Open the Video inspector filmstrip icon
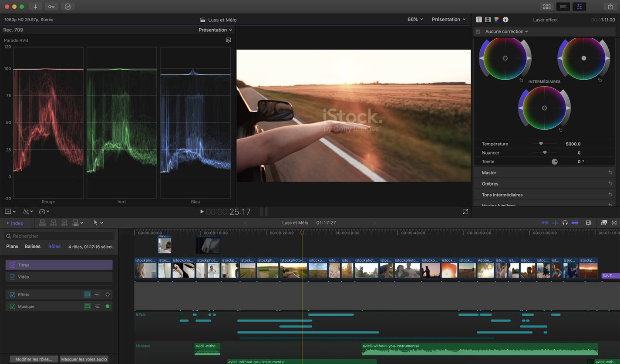Image resolution: width=620 pixels, height=364 pixels. pos(487,19)
